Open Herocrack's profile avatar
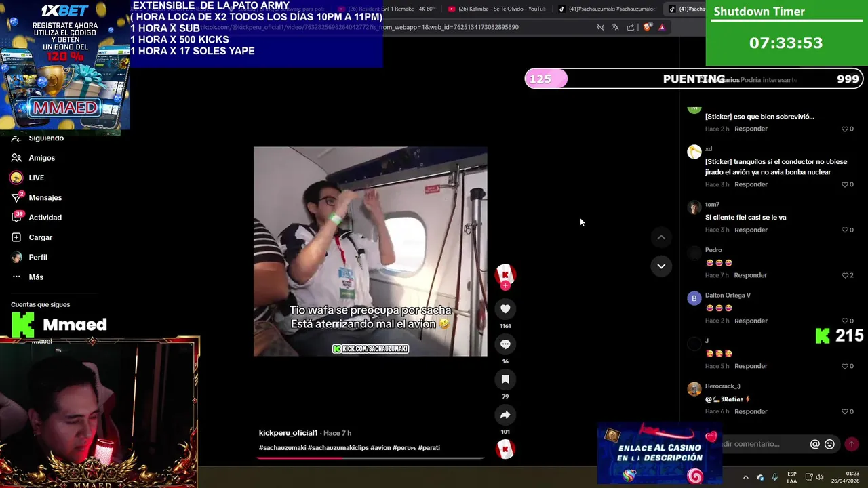The image size is (868, 488). pyautogui.click(x=694, y=389)
